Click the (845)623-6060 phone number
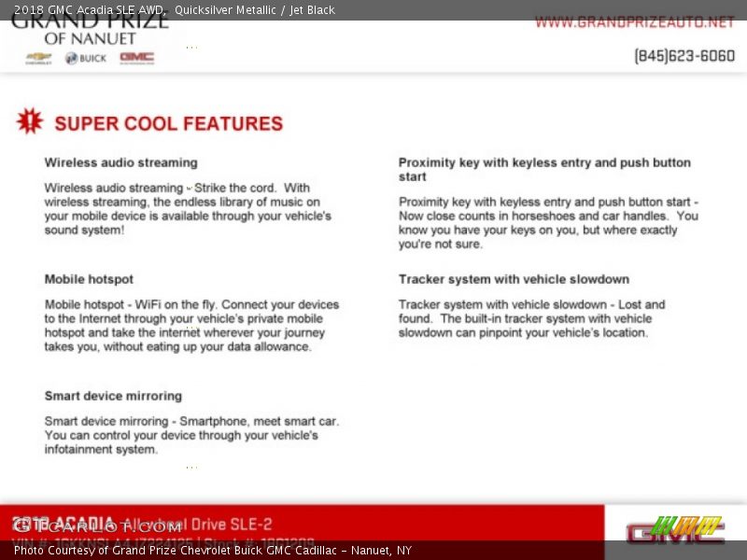The width and height of the screenshot is (747, 560). click(684, 56)
